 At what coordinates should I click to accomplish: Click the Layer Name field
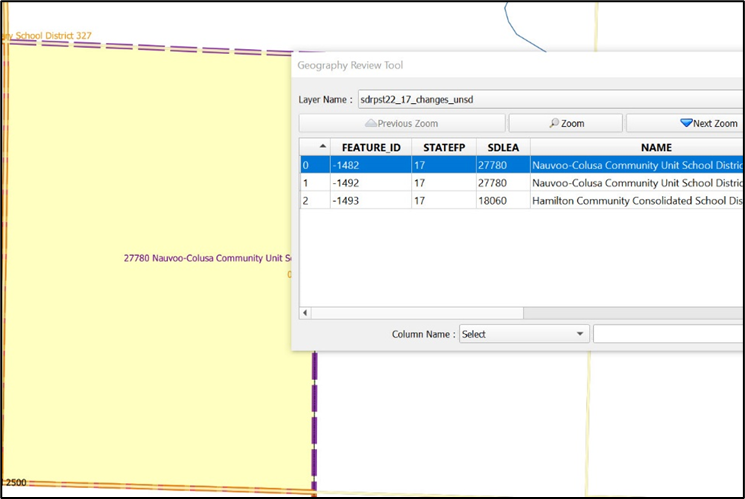(x=550, y=100)
